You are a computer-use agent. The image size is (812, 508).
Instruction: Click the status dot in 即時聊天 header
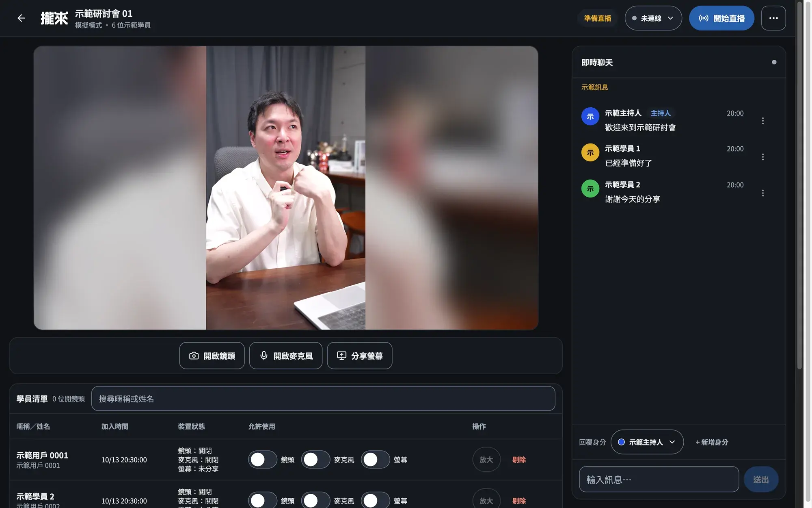click(774, 62)
